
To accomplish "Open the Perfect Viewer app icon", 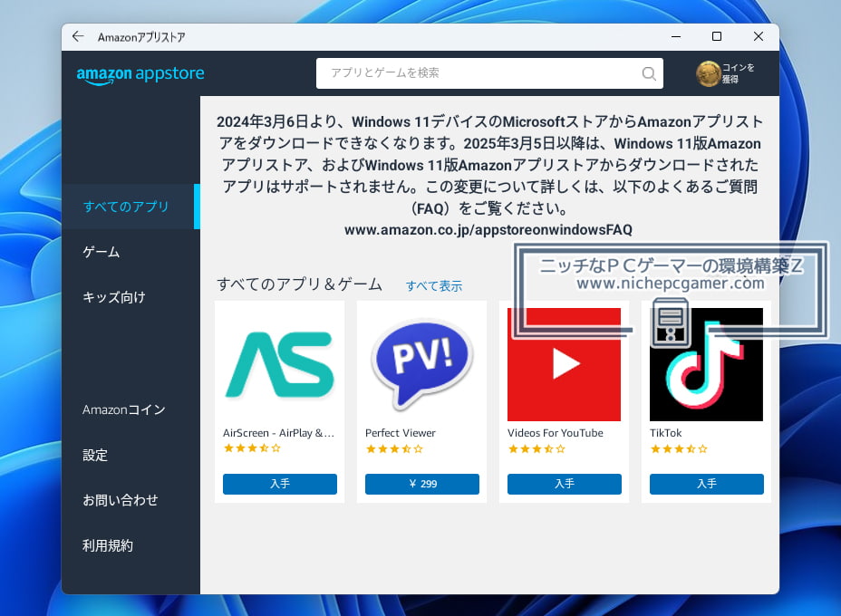I will tap(422, 364).
